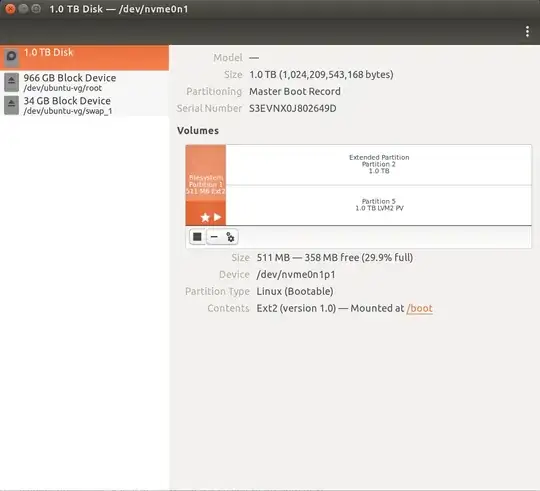Click the /dev/ubuntu-vg/swap_1 path text
The width and height of the screenshot is (540, 491).
click(x=68, y=111)
